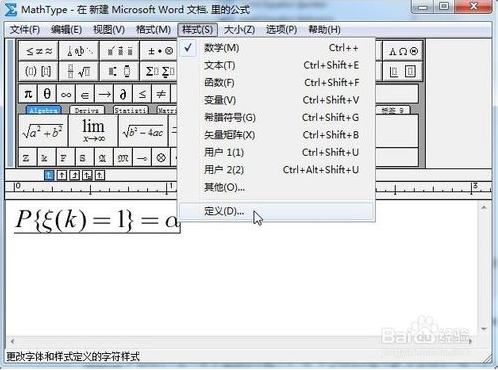Choose the checked 数学(M) style
Image resolution: width=498 pixels, height=370 pixels.
(x=277, y=48)
